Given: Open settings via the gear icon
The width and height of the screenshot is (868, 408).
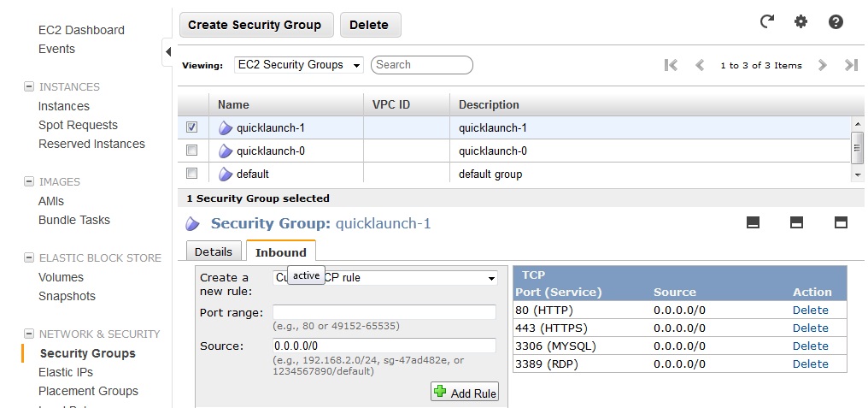Looking at the screenshot, I should tap(801, 22).
